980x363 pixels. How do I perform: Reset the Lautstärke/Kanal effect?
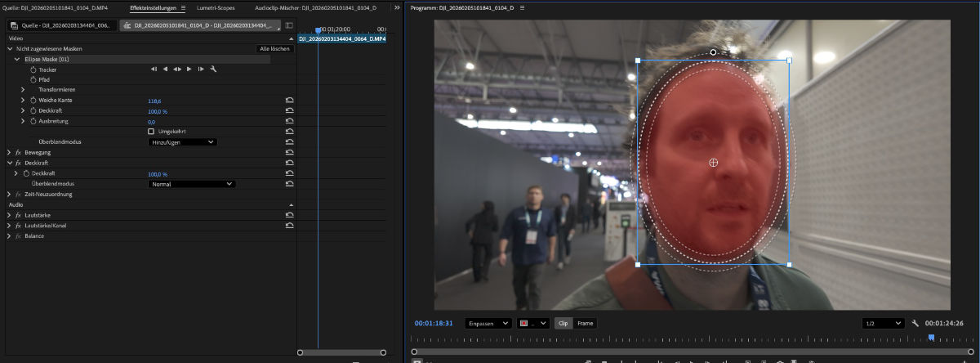coord(289,225)
